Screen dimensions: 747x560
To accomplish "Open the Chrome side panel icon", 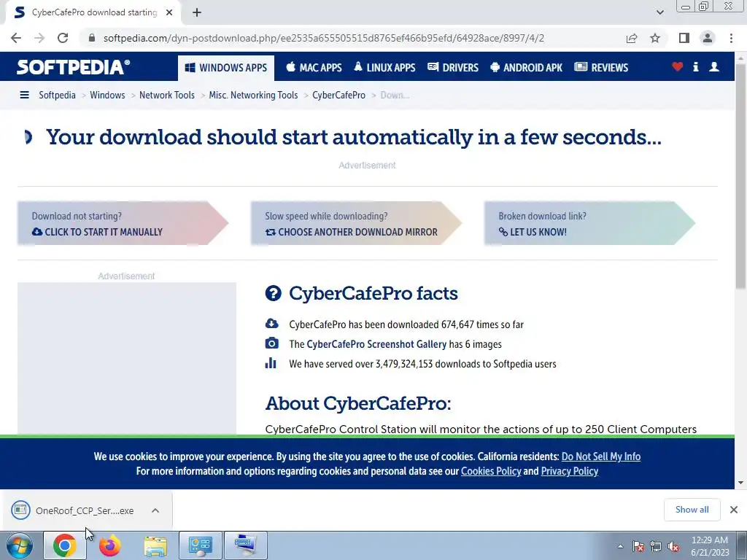I will 684,38.
